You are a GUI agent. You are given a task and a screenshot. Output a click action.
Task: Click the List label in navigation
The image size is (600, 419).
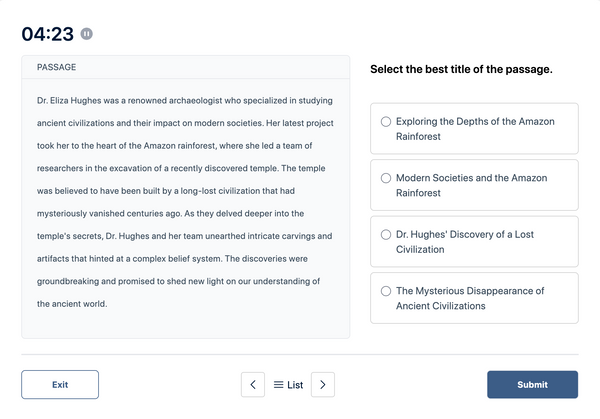(295, 385)
